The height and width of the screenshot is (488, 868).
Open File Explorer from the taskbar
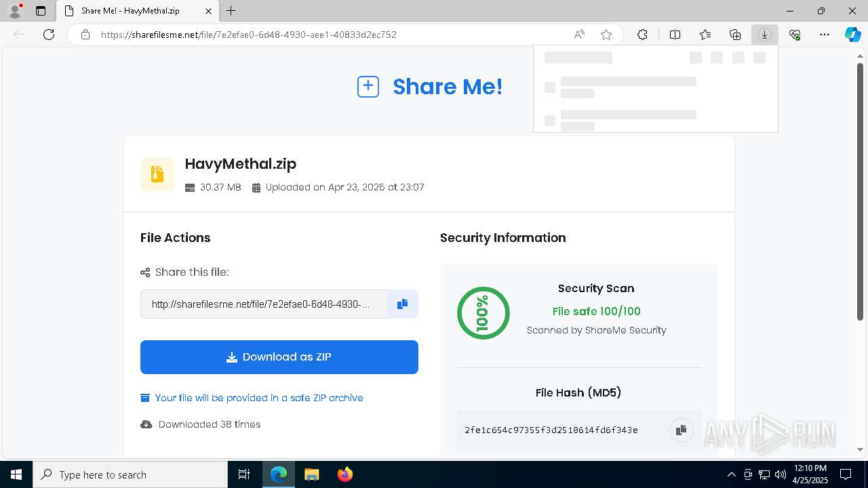click(311, 474)
